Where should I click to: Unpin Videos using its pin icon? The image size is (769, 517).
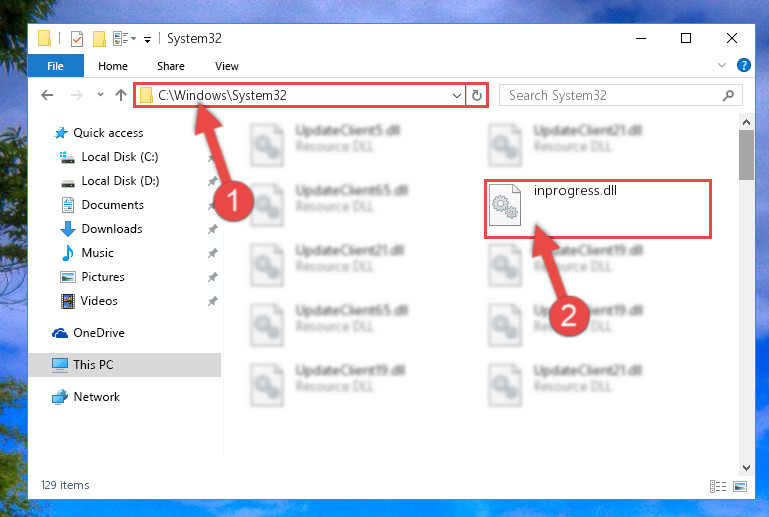point(212,301)
